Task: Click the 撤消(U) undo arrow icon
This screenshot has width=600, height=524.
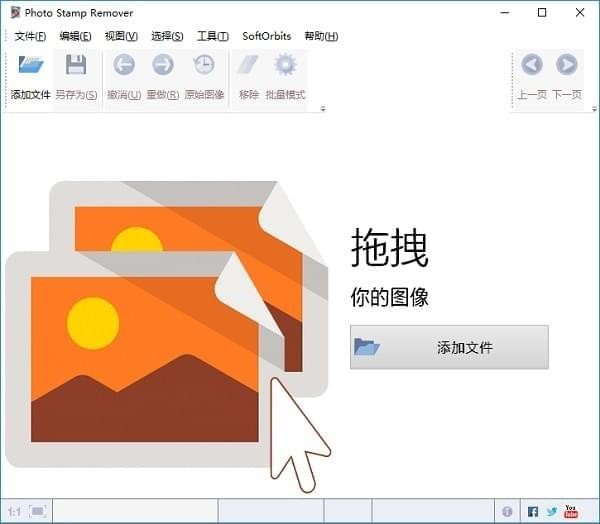Action: (x=124, y=65)
